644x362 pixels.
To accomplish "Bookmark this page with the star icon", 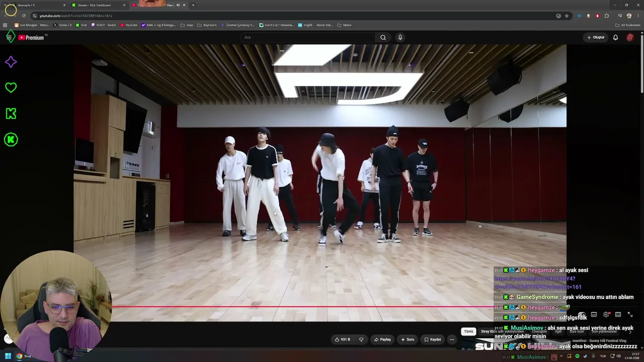I will click(x=567, y=16).
